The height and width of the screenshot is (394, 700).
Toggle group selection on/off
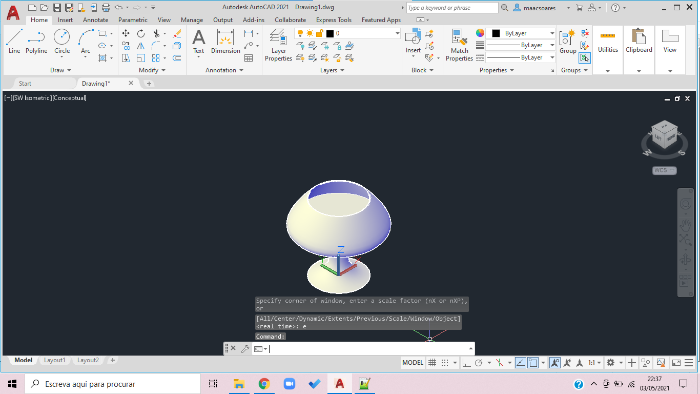pyautogui.click(x=584, y=58)
